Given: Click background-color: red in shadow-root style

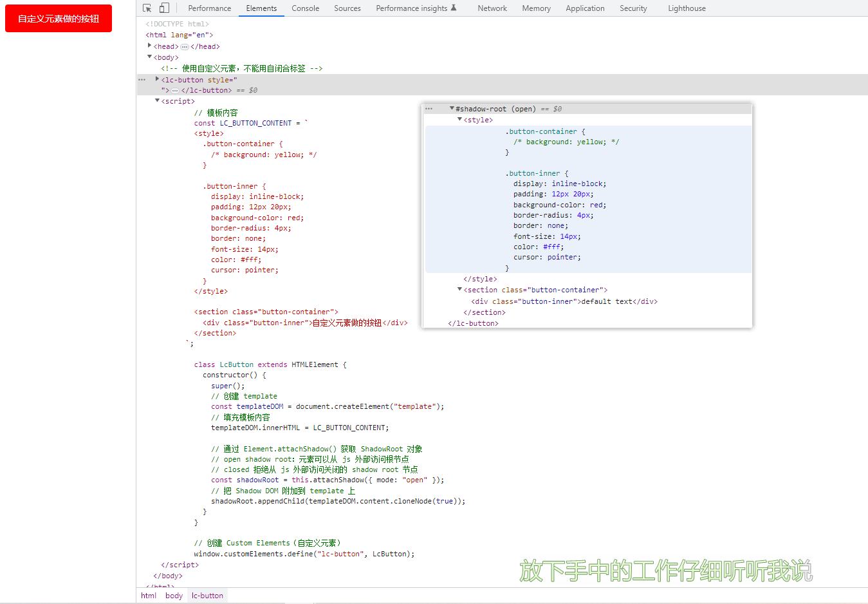Looking at the screenshot, I should pyautogui.click(x=560, y=205).
